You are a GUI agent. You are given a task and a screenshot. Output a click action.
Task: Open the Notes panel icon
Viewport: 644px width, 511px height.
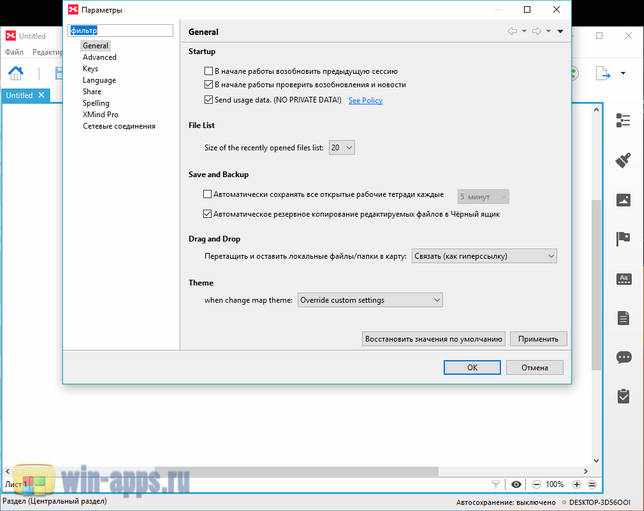pyautogui.click(x=623, y=318)
